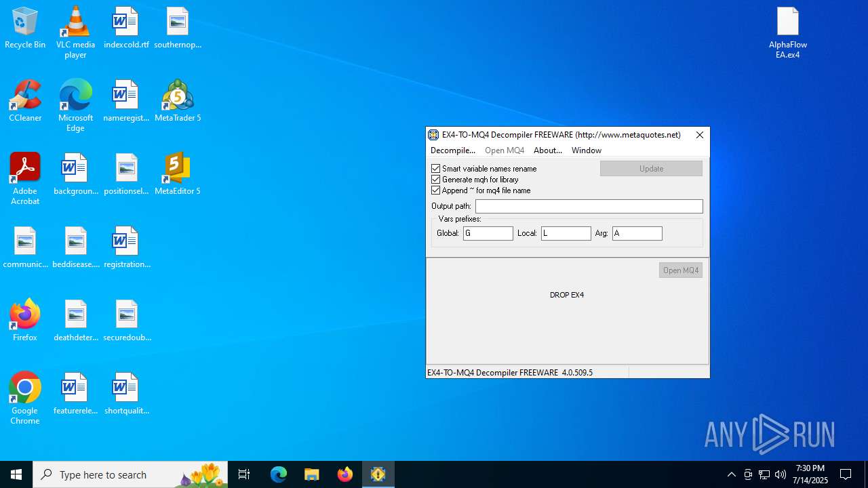The width and height of the screenshot is (868, 488).
Task: Open the notification center
Action: tap(846, 474)
